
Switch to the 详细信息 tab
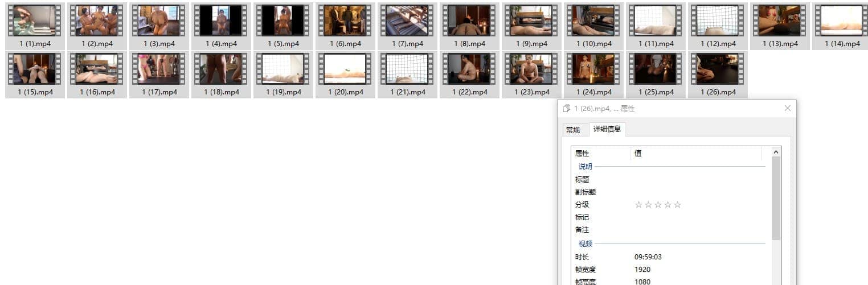607,129
